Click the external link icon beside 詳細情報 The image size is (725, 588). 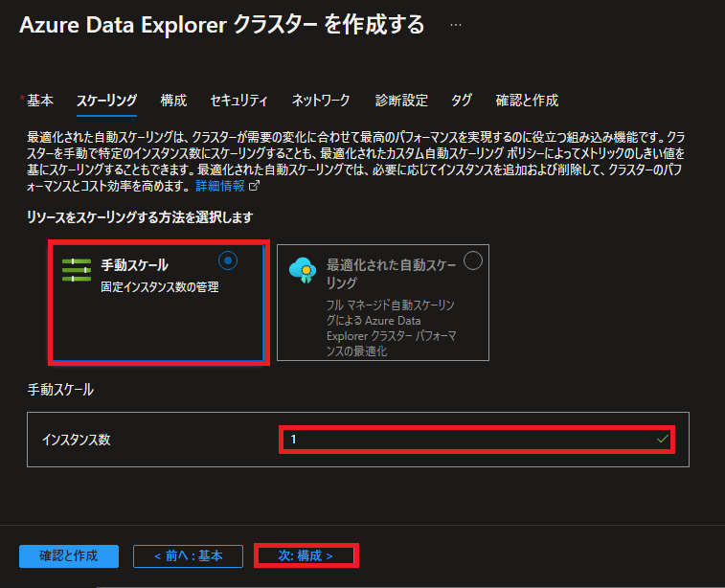(x=255, y=186)
